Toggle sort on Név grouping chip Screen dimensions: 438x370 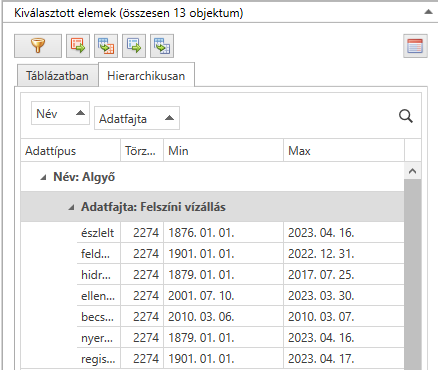(60, 113)
